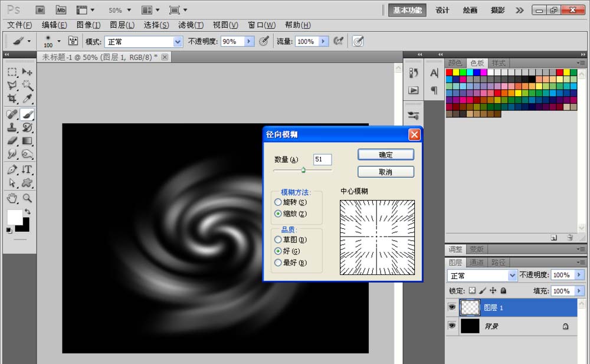Swap foreground and background colors

[28, 212]
